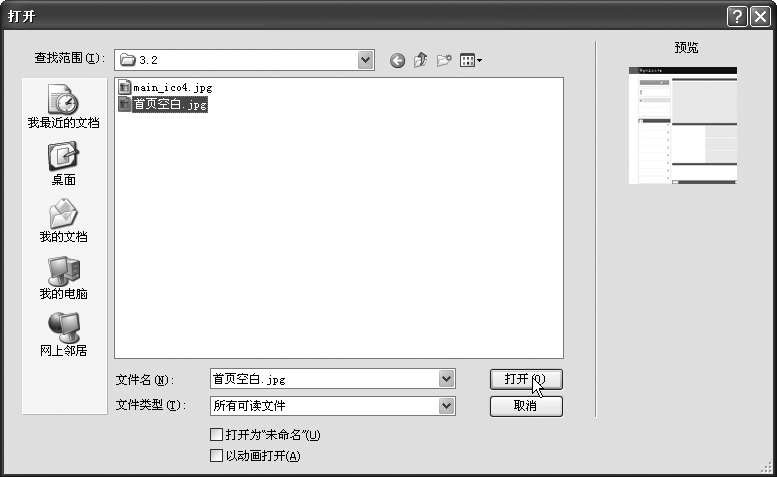Image resolution: width=777 pixels, height=477 pixels.
Task: Click the preview thumbnail image
Action: 683,126
